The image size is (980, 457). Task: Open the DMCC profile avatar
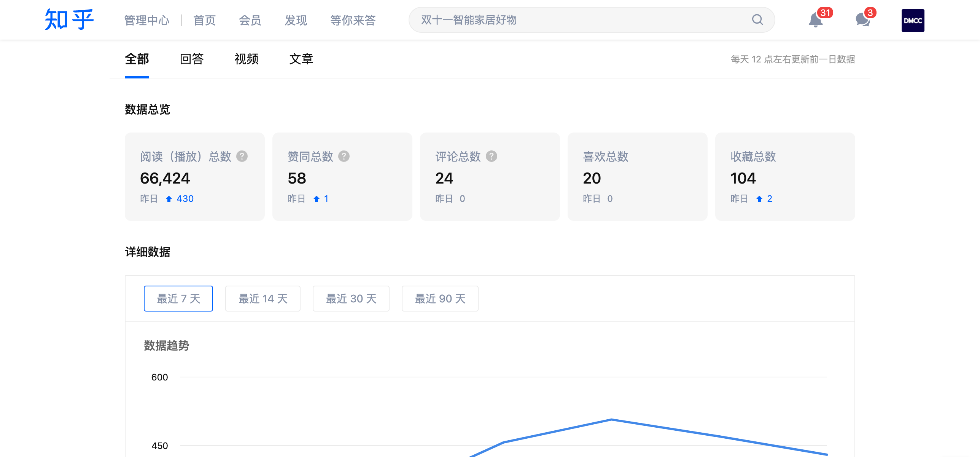click(912, 20)
